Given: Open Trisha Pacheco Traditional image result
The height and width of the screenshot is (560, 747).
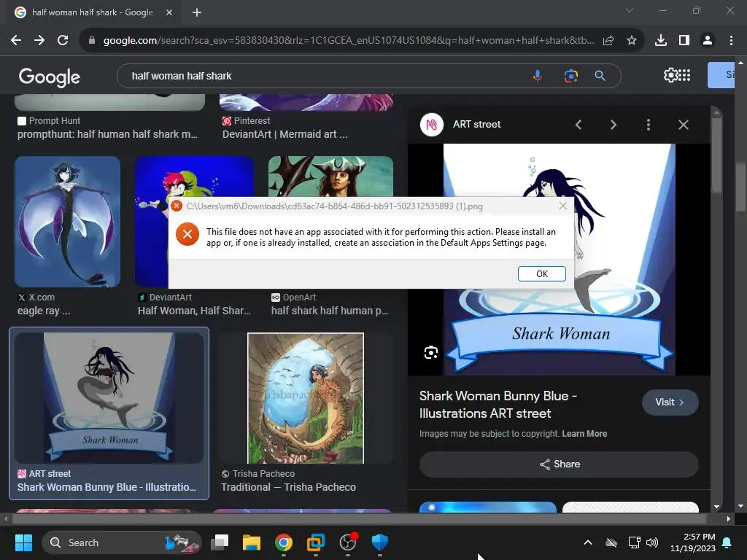Looking at the screenshot, I should (305, 399).
